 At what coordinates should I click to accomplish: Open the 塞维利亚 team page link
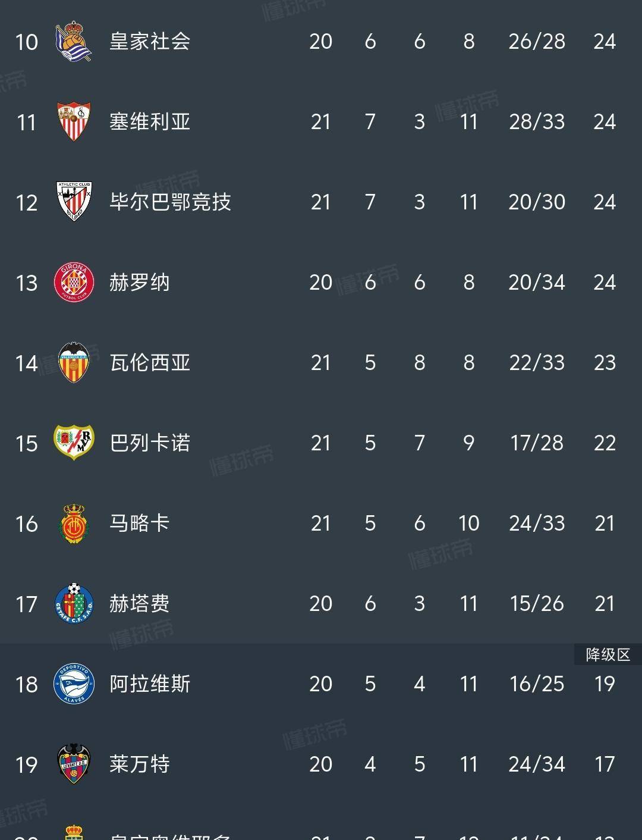(x=150, y=121)
